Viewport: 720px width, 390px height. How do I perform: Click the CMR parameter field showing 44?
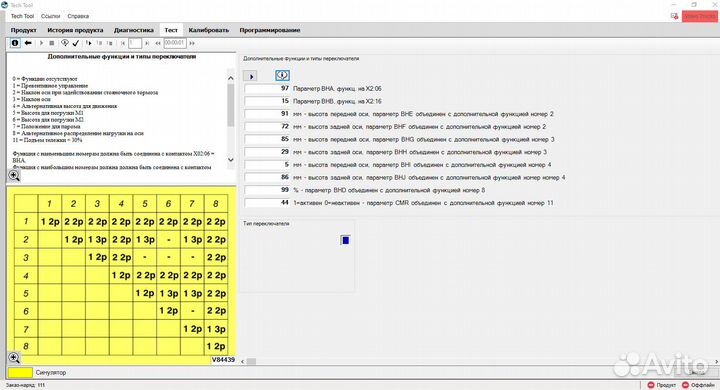click(x=267, y=203)
